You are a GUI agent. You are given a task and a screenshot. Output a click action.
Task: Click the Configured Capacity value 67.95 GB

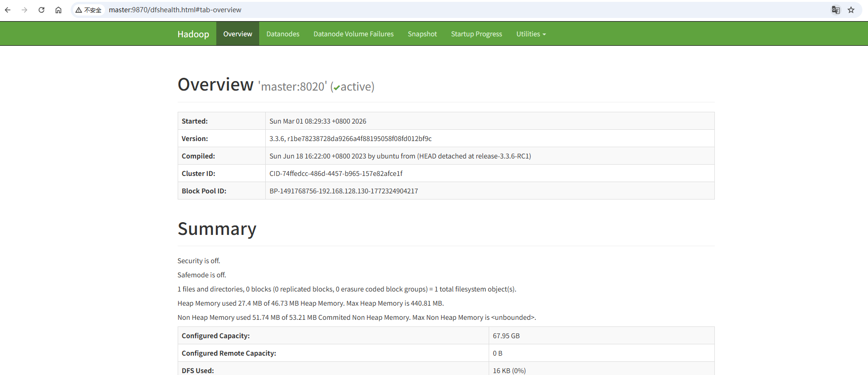[506, 336]
